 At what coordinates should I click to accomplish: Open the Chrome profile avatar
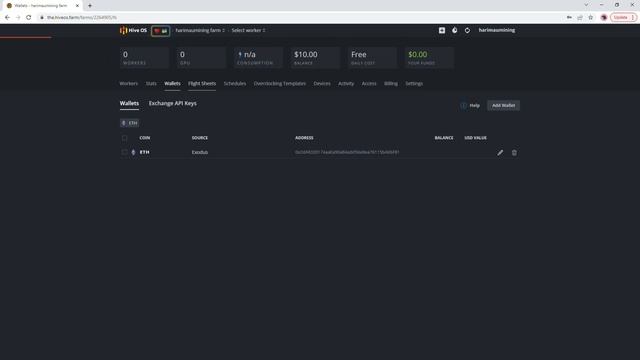click(604, 18)
